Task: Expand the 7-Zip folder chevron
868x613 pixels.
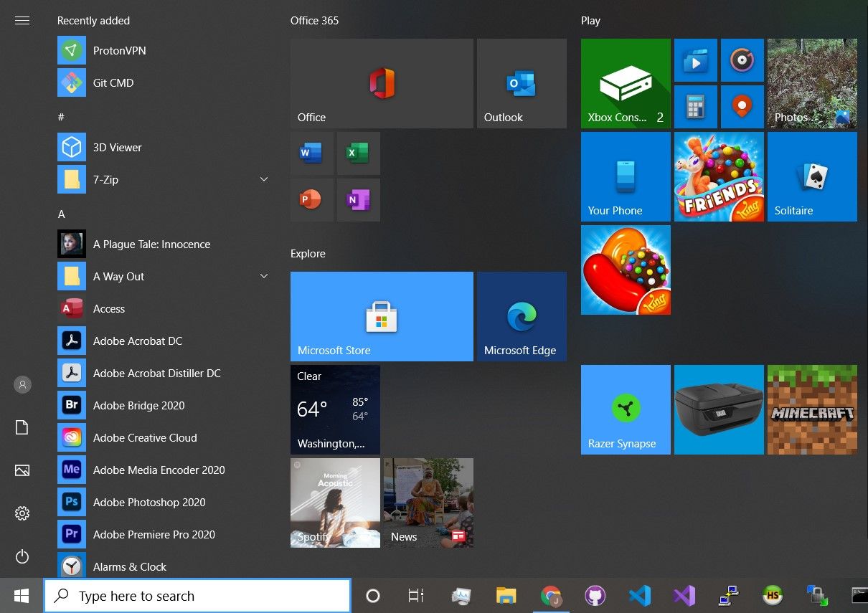Action: [x=263, y=179]
